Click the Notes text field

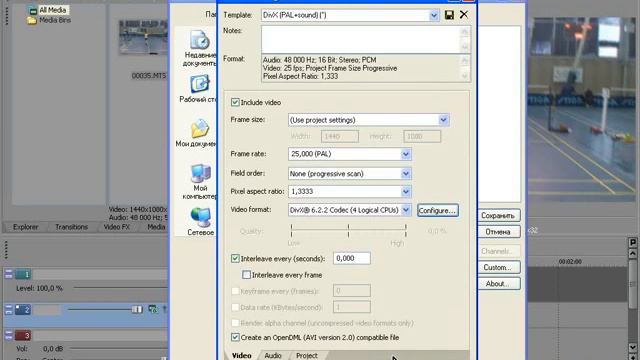[x=365, y=39]
